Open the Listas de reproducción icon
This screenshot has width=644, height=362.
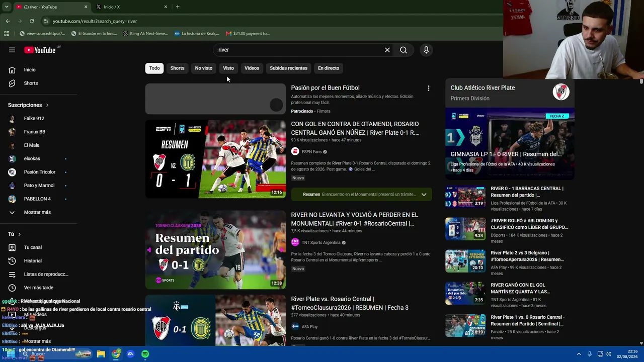tap(12, 274)
